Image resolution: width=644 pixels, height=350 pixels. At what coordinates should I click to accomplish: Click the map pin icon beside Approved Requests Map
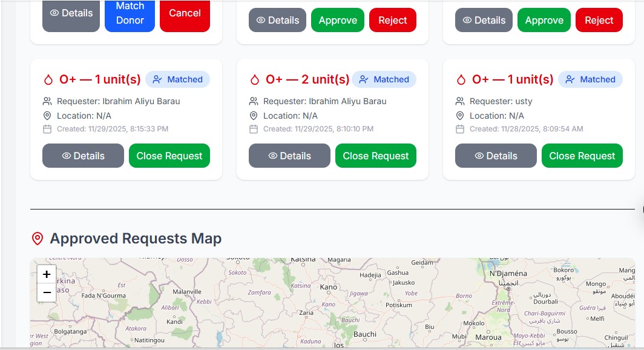click(x=38, y=239)
